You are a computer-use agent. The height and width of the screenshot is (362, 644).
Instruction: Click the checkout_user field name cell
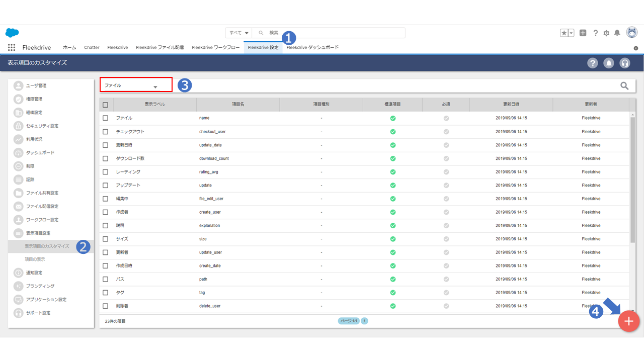[212, 132]
